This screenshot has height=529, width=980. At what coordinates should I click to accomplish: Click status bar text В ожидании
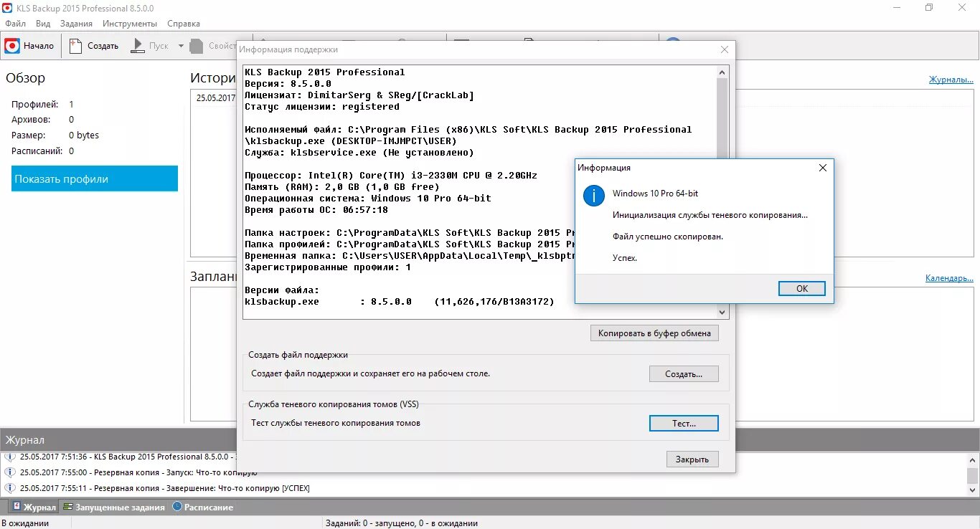click(25, 523)
